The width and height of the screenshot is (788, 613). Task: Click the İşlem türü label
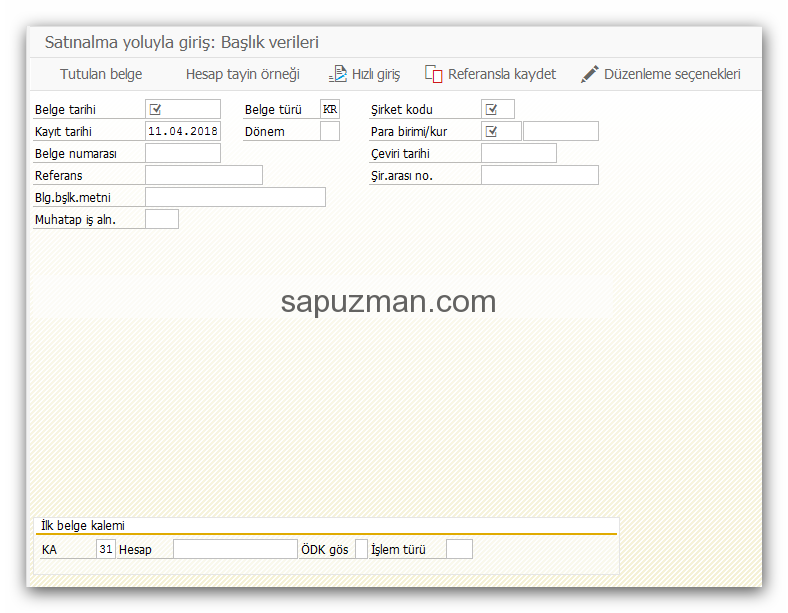398,550
